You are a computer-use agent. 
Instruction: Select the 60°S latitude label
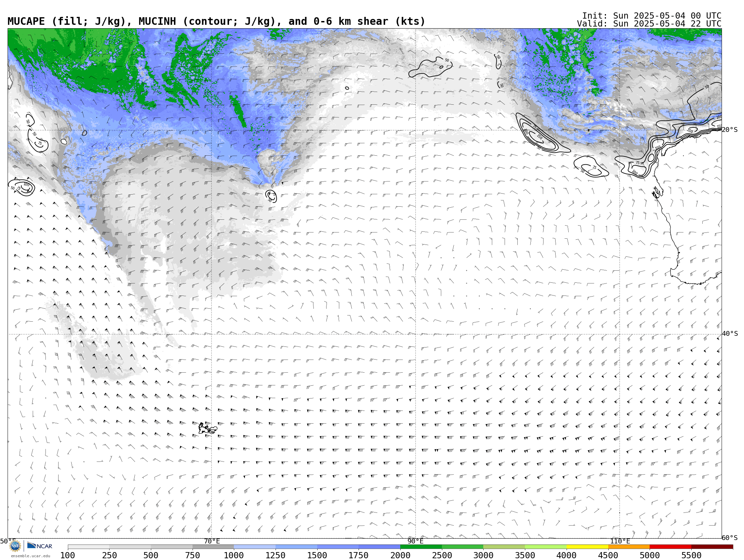pyautogui.click(x=730, y=538)
